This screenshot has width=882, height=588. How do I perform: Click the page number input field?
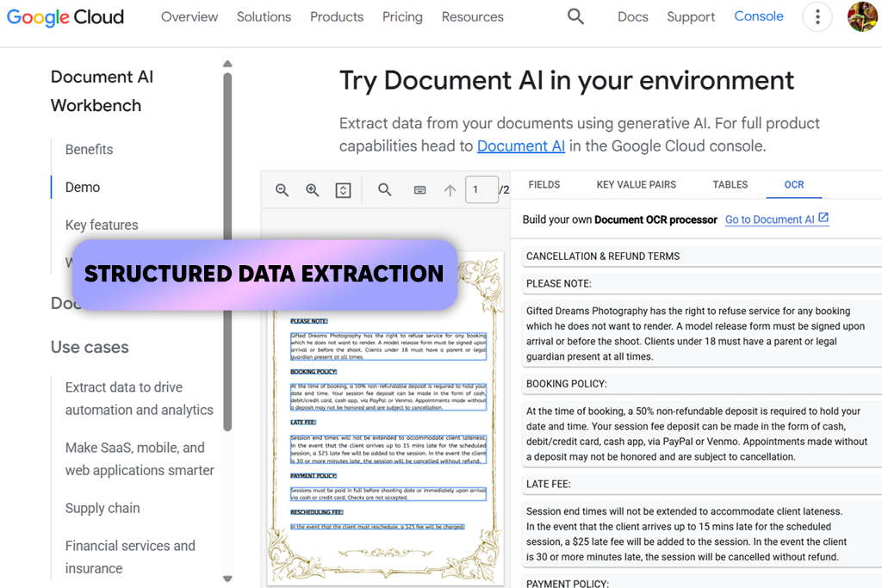[x=481, y=189]
